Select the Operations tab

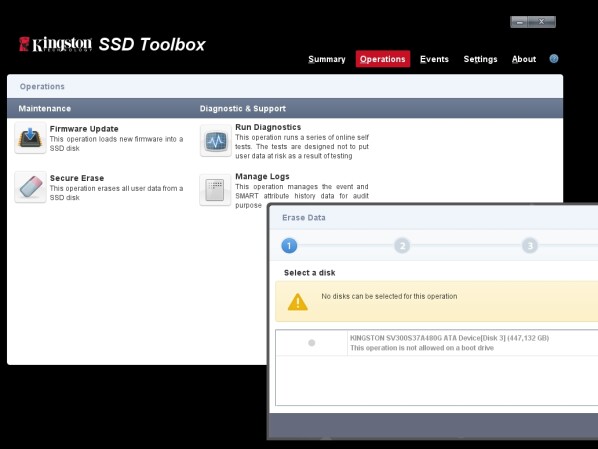[383, 59]
